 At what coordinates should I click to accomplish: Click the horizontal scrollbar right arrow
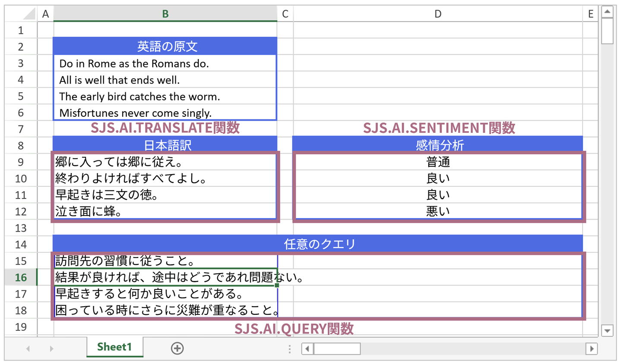pos(591,348)
